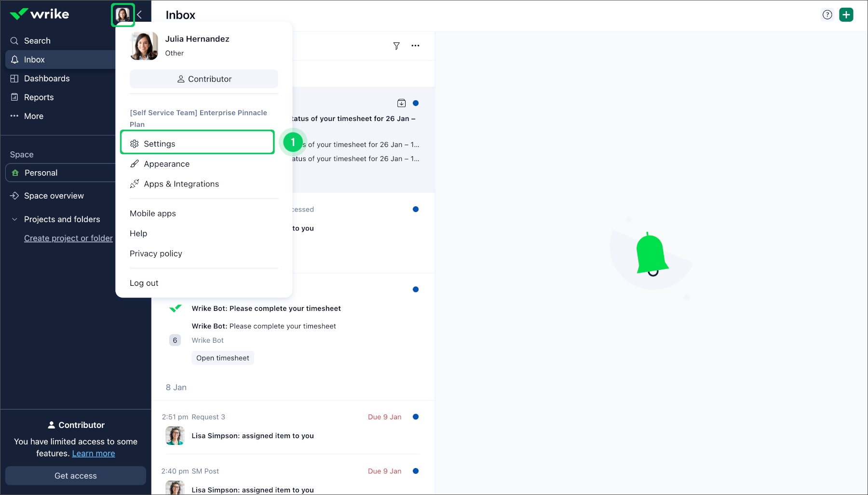Click Log out in the profile menu
The image size is (868, 495).
(144, 283)
